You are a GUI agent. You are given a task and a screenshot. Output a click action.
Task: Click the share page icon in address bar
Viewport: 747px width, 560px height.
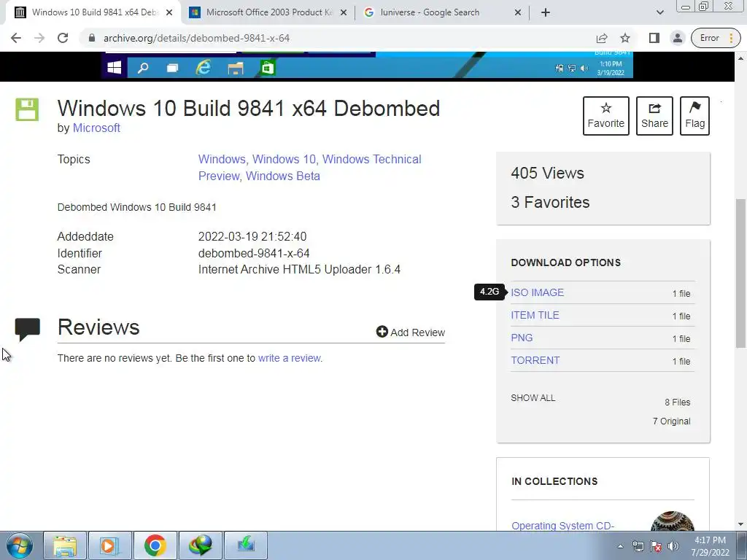click(x=602, y=38)
